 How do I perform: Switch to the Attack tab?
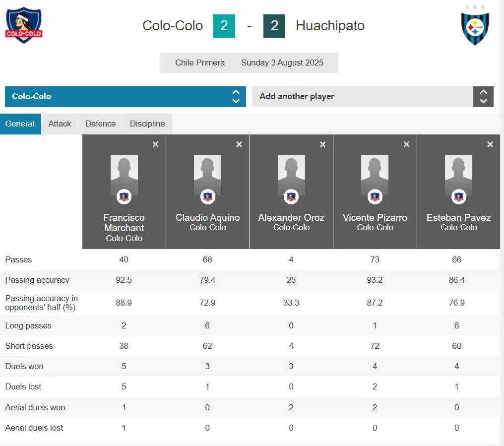coord(60,124)
